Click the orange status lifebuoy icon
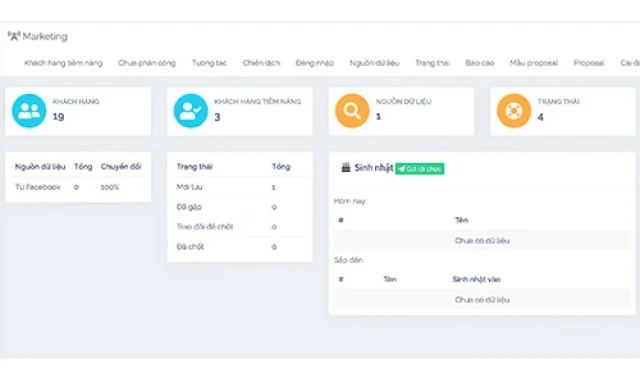 click(x=514, y=111)
